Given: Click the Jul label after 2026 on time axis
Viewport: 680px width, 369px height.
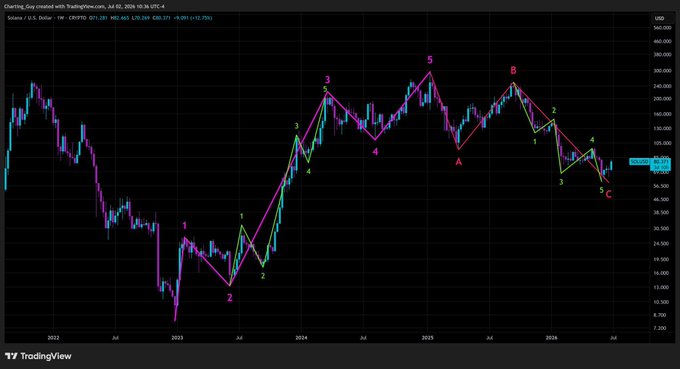Looking at the screenshot, I should 614,337.
